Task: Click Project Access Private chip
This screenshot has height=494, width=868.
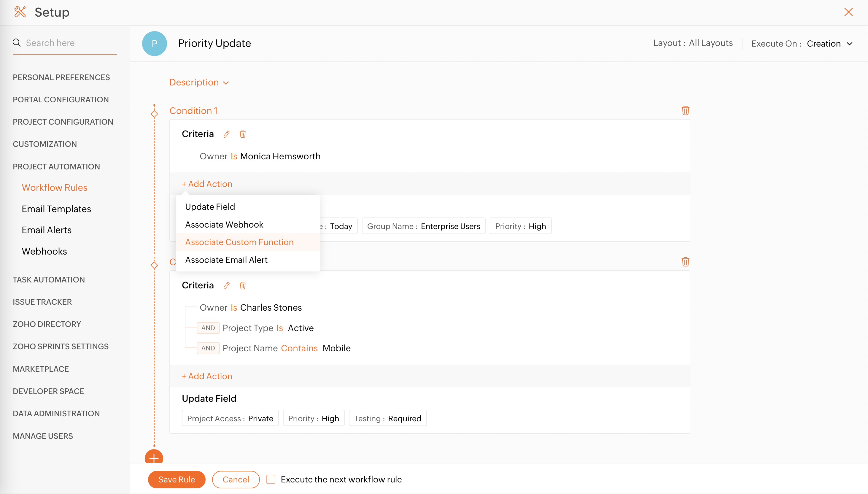Action: (230, 418)
